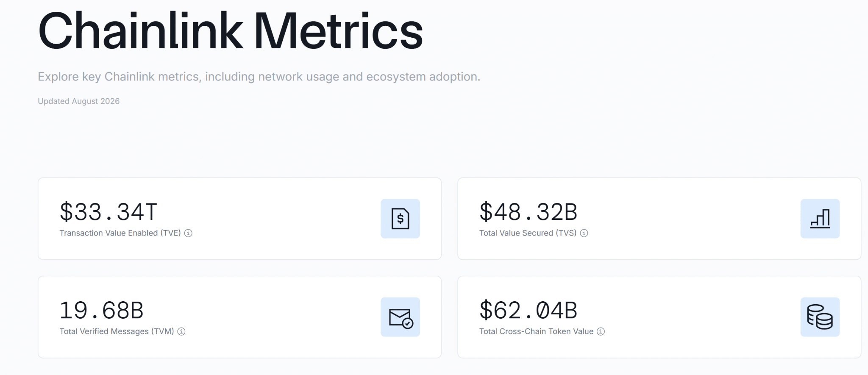Screen dimensions: 868x375
Task: Open info tooltip next to Total Value Secured
Action: (584, 233)
